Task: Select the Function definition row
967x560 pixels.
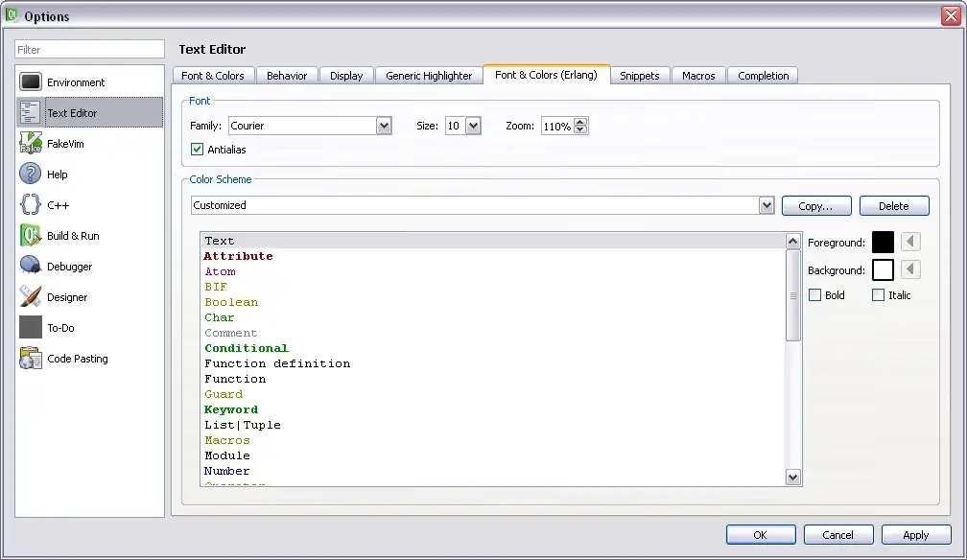Action: tap(493, 363)
